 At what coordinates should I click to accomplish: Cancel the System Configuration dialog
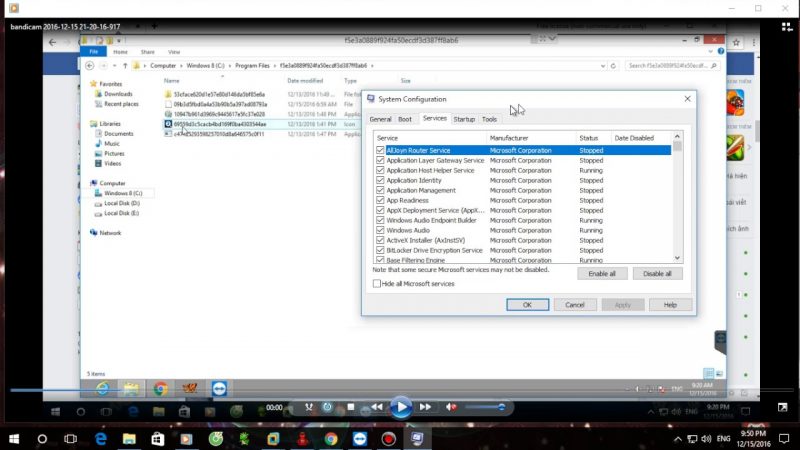click(x=574, y=305)
